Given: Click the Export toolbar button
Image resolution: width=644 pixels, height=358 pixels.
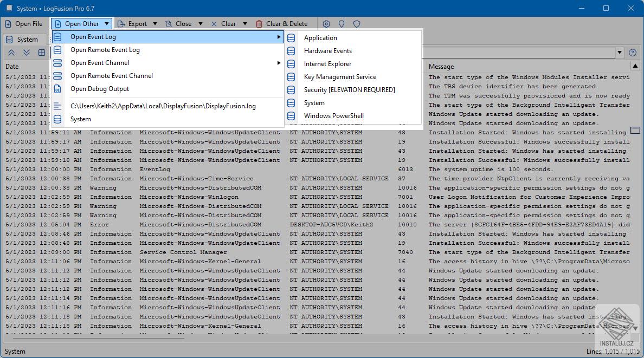Looking at the screenshot, I should [x=132, y=24].
